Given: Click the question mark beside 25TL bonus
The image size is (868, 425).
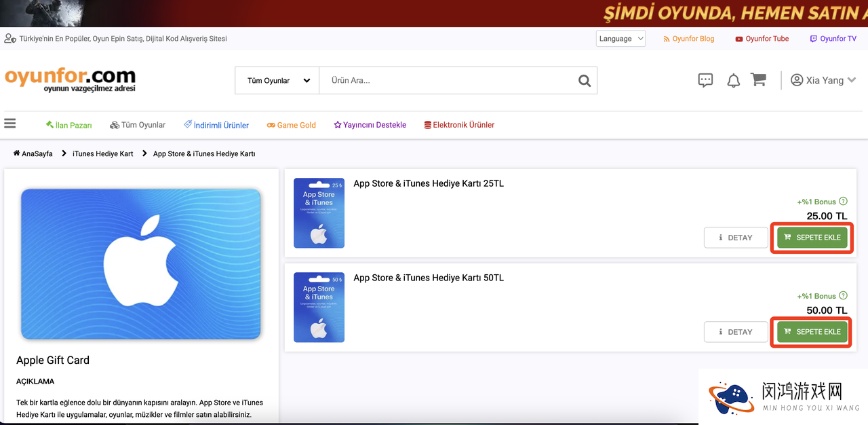Looking at the screenshot, I should point(843,202).
